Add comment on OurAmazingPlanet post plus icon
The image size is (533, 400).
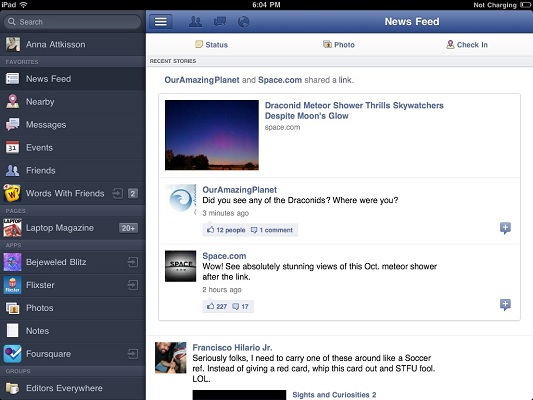tap(505, 228)
